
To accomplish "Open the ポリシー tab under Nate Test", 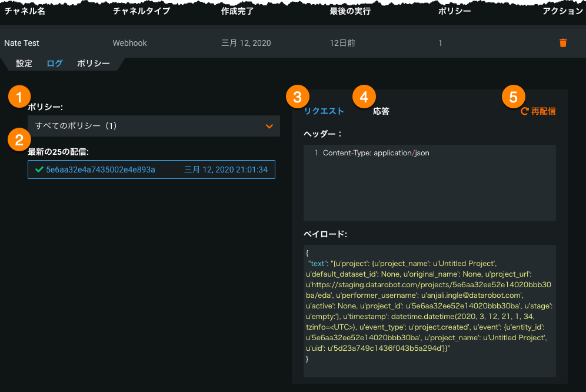I will 94,64.
